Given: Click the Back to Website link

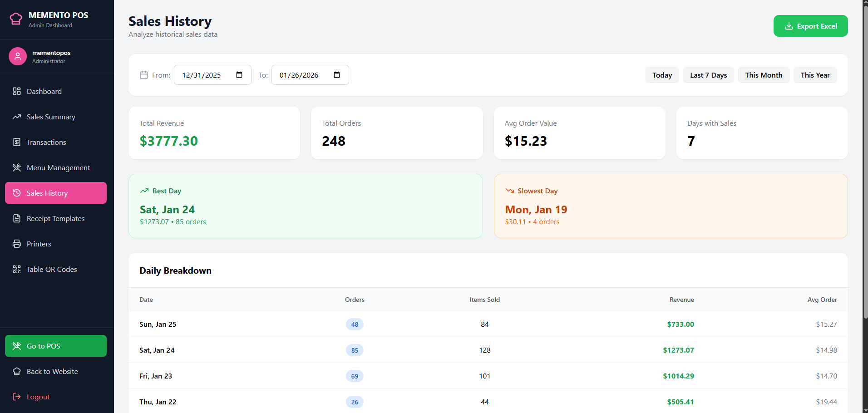Looking at the screenshot, I should click(x=52, y=371).
